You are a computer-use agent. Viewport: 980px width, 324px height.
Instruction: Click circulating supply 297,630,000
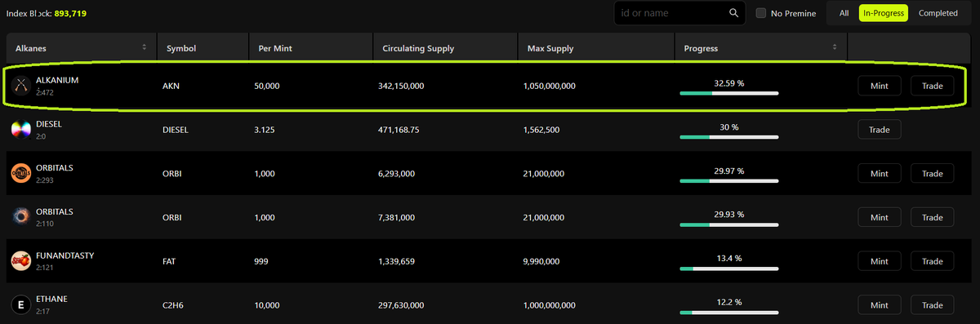[x=401, y=305]
